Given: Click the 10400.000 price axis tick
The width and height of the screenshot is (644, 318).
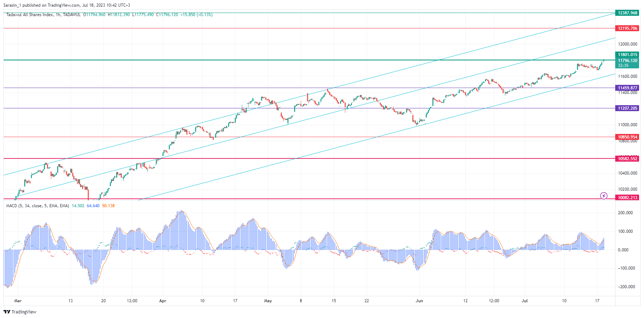Looking at the screenshot, I should point(628,173).
